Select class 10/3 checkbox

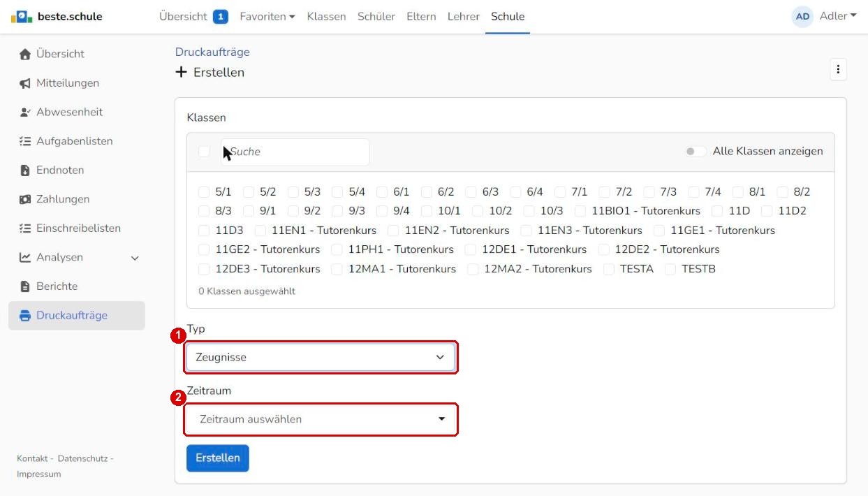[529, 211]
